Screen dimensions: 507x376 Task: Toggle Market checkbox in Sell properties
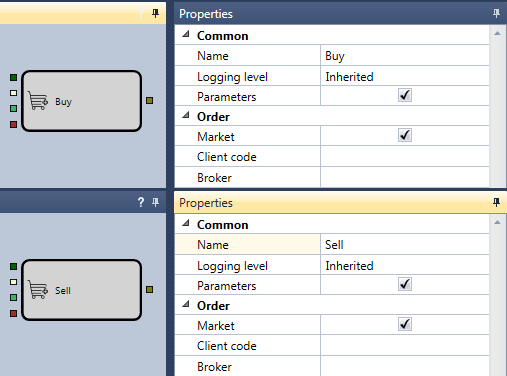click(x=405, y=324)
